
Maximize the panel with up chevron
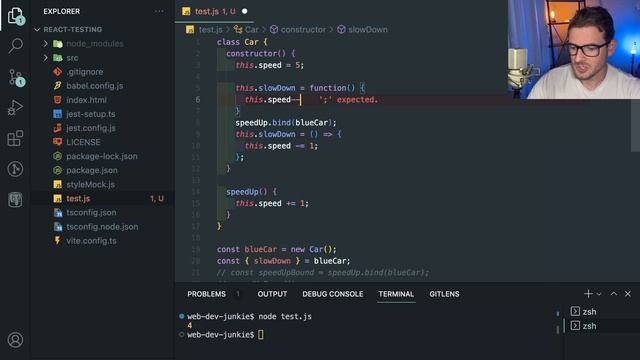[x=613, y=293]
